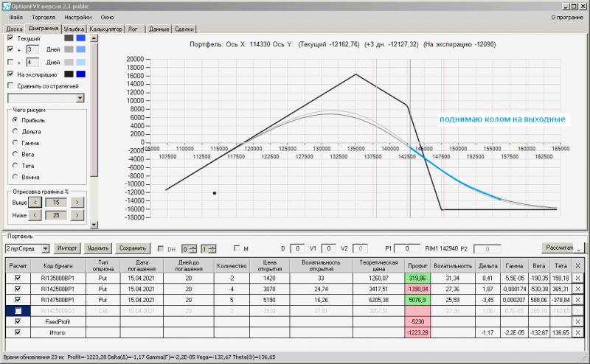Switch to the Сделки tab
Screen dimensions: 590x364
point(184,29)
